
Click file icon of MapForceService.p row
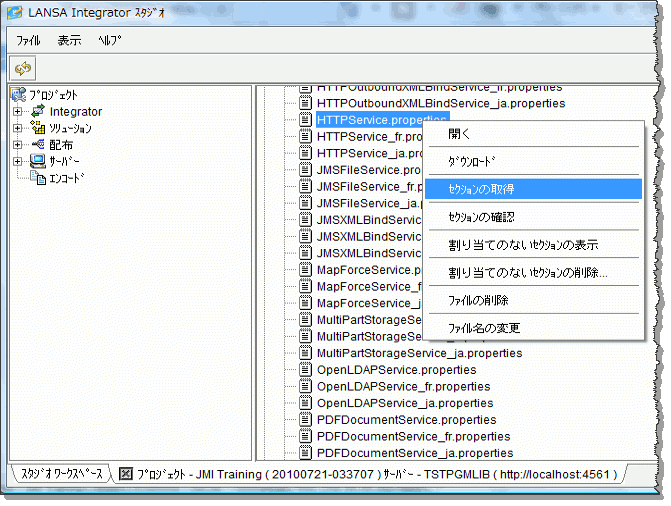click(305, 270)
